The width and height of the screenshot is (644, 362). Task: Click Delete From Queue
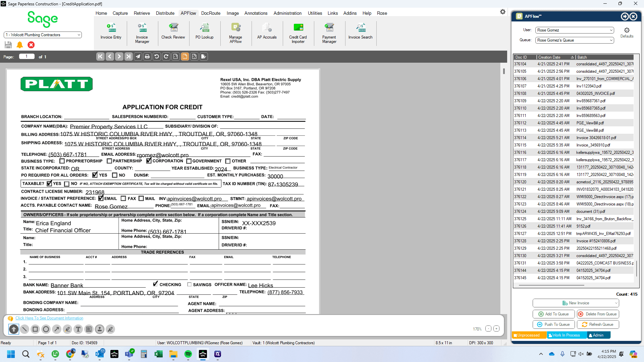(x=598, y=314)
